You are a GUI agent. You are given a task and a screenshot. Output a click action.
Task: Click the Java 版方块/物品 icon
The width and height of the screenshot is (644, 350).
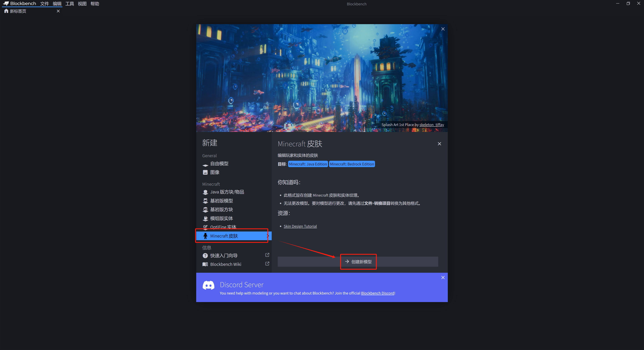(205, 192)
